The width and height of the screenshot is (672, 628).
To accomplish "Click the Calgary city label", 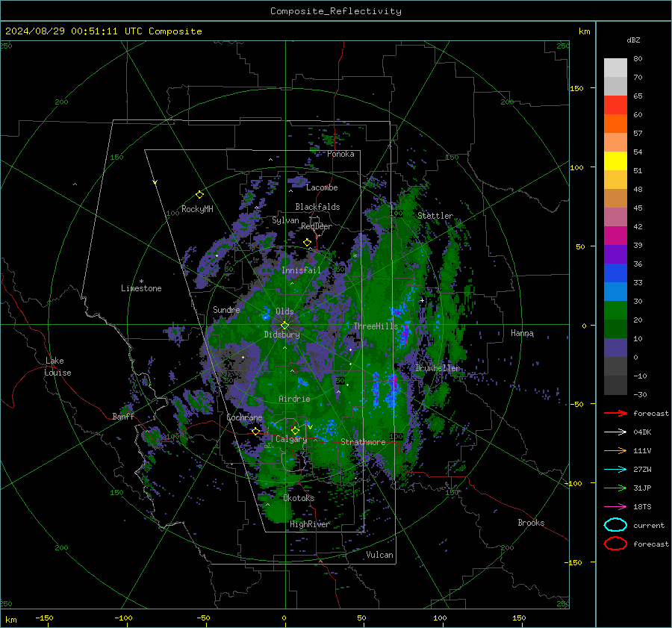I will (291, 439).
